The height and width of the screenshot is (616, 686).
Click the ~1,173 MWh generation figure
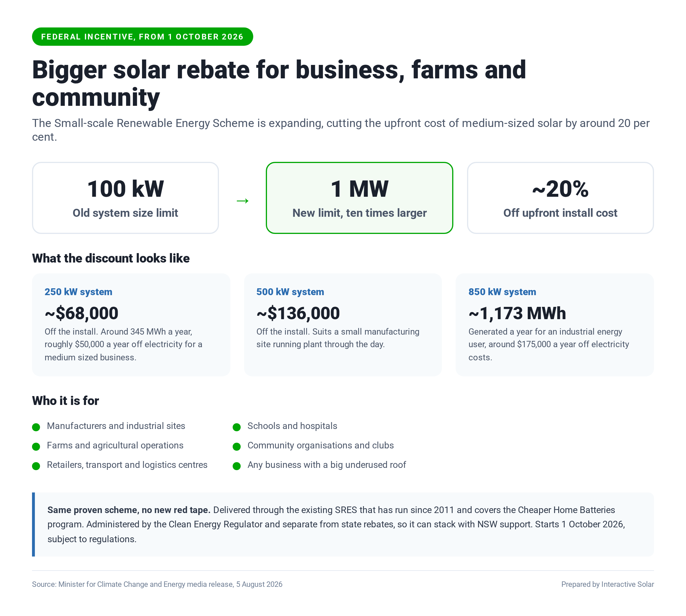tap(517, 313)
